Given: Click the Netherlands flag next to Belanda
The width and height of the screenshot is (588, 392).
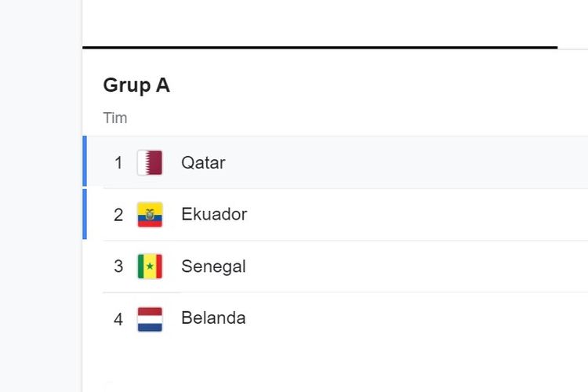Looking at the screenshot, I should (x=150, y=319).
